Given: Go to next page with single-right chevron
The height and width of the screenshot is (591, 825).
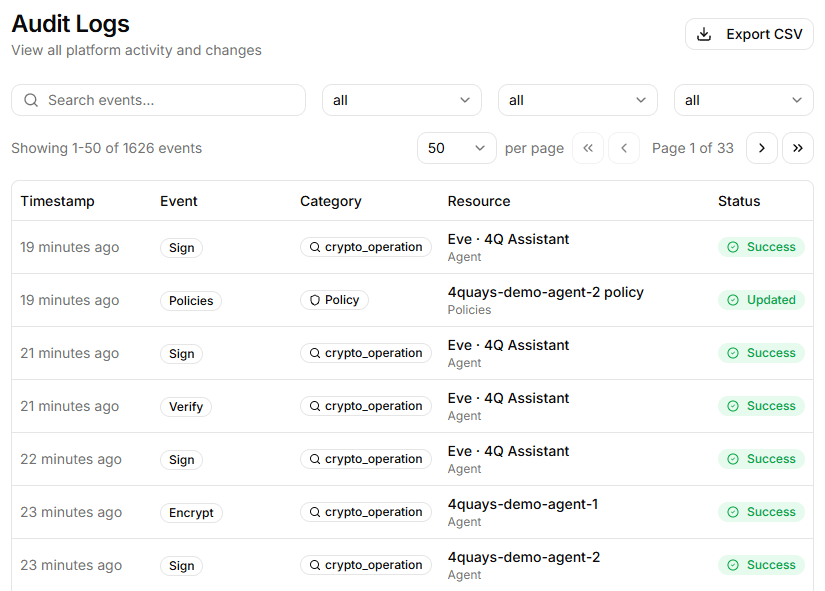Looking at the screenshot, I should [761, 148].
